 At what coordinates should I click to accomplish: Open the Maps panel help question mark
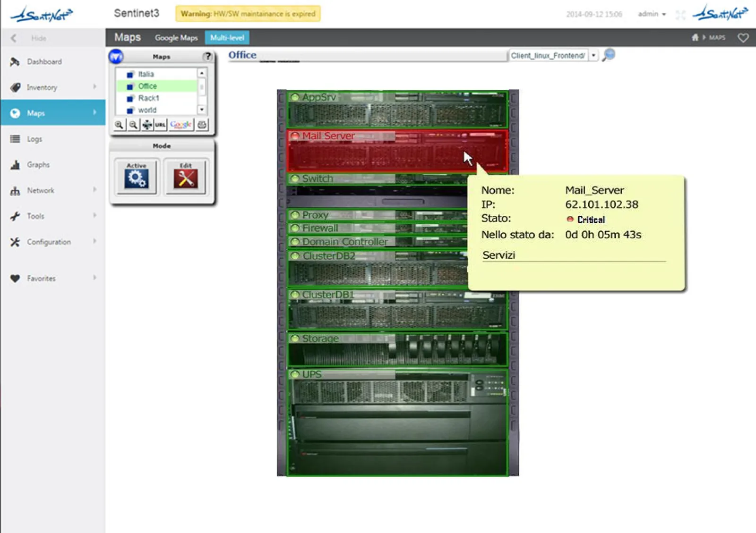pos(207,57)
